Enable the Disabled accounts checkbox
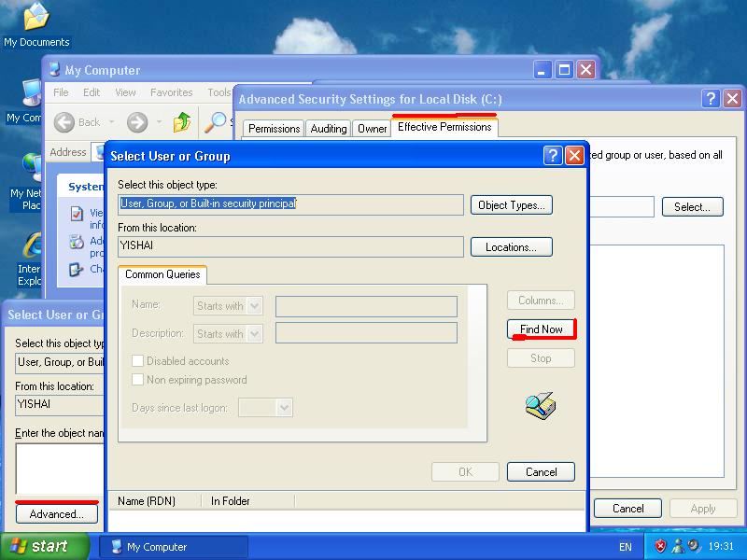The image size is (747, 560). pyautogui.click(x=138, y=361)
